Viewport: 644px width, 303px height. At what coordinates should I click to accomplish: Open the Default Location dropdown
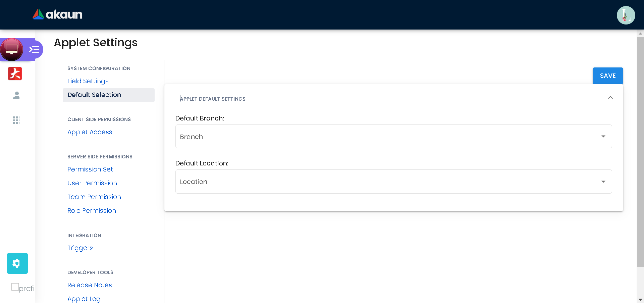(x=394, y=182)
